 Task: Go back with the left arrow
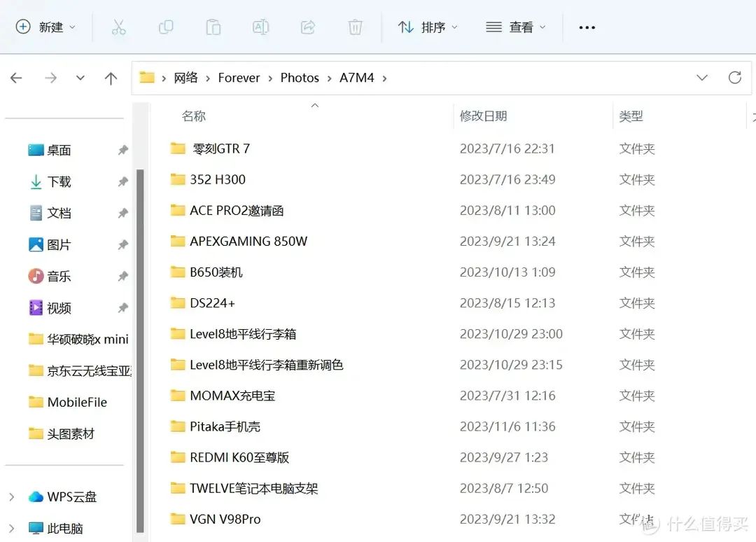click(x=16, y=78)
